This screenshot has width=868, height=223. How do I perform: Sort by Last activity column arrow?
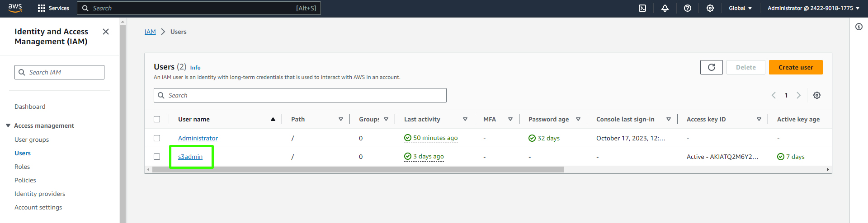tap(465, 119)
